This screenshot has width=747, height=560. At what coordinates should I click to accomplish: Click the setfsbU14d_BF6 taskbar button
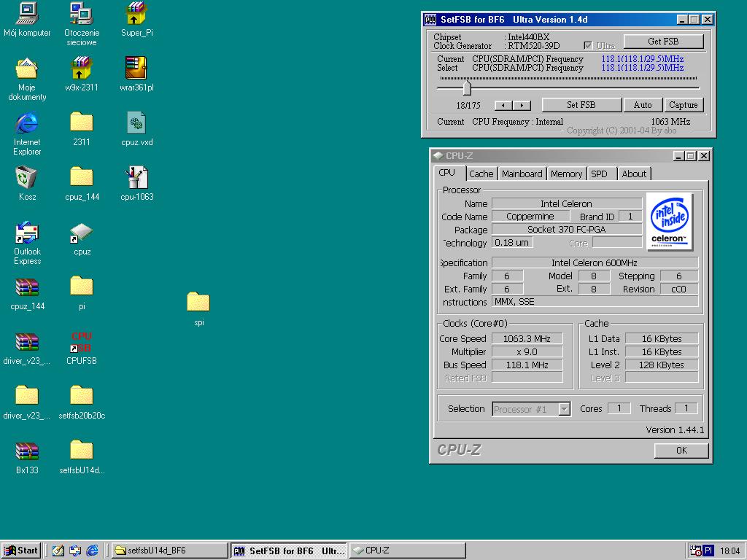169,551
